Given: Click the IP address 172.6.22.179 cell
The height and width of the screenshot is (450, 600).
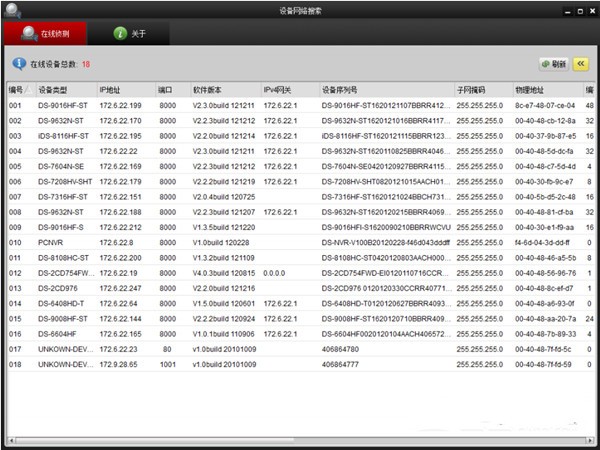Looking at the screenshot, I should [x=120, y=180].
